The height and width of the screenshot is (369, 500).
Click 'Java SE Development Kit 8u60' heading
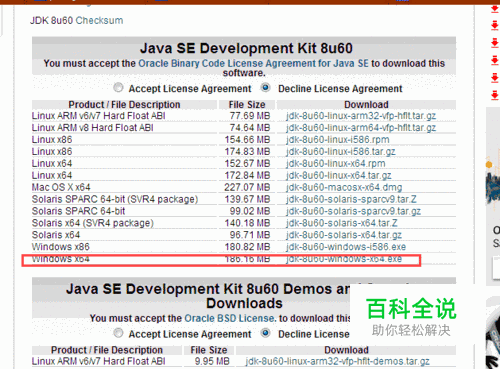246,48
